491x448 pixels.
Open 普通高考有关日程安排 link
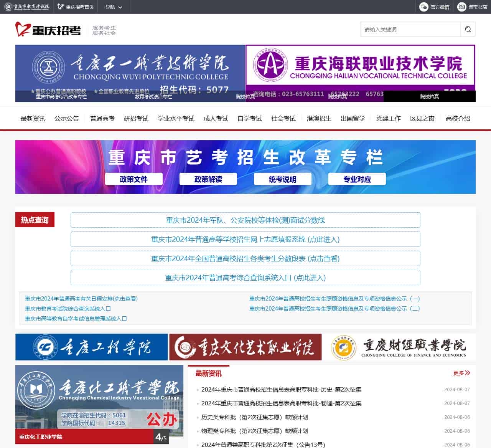[81, 299]
